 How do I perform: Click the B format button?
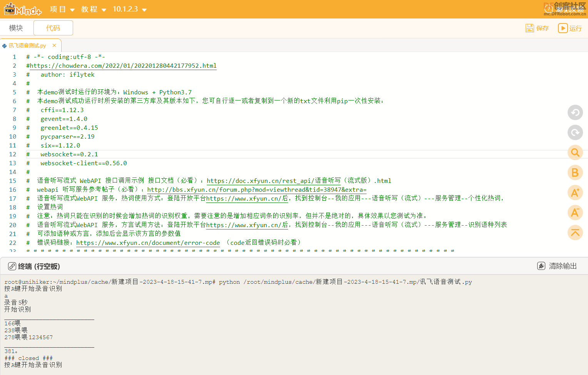coord(575,172)
